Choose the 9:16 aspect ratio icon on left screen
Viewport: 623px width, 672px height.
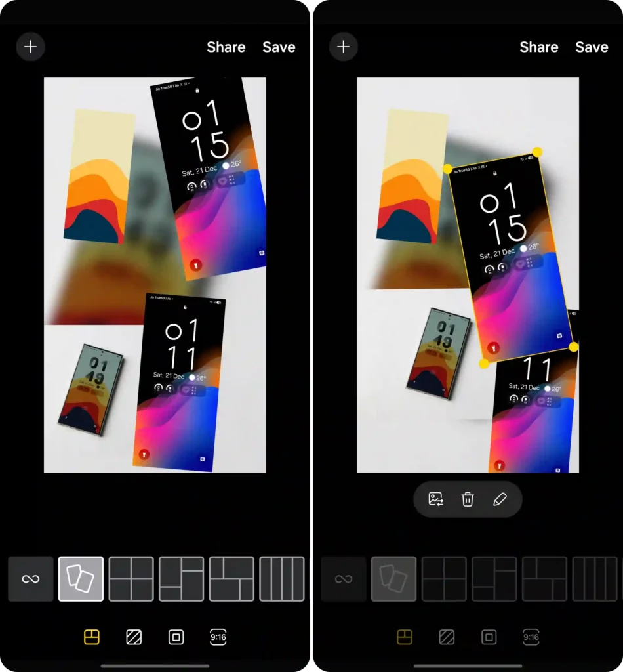pyautogui.click(x=218, y=637)
